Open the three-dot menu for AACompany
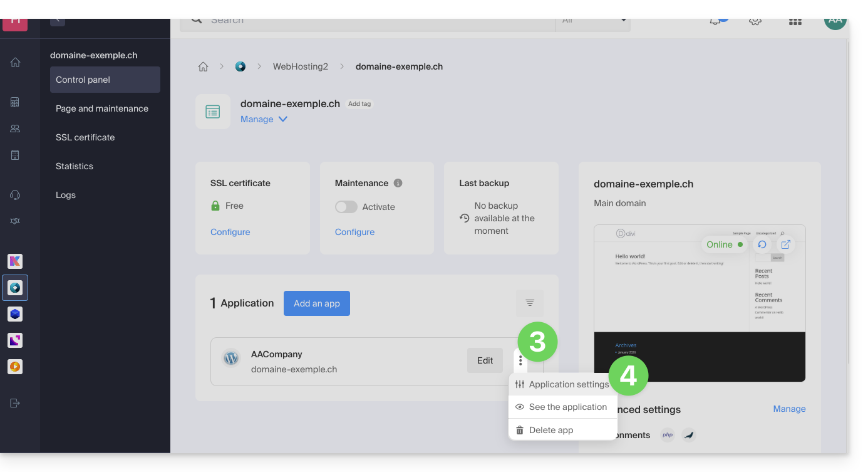Screen dimensions: 868x472 tap(520, 361)
